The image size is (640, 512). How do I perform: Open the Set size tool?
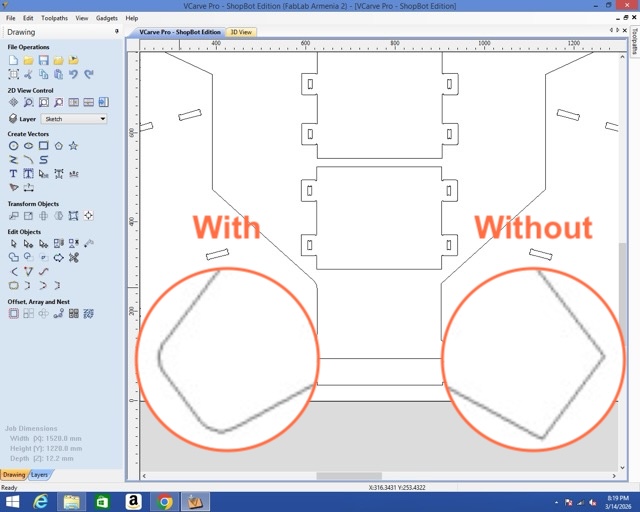pyautogui.click(x=28, y=216)
